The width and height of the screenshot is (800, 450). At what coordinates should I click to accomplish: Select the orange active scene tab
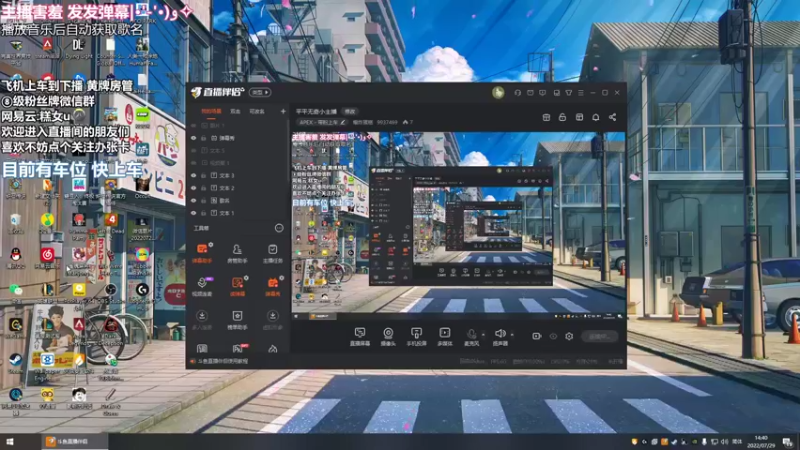tap(211, 111)
